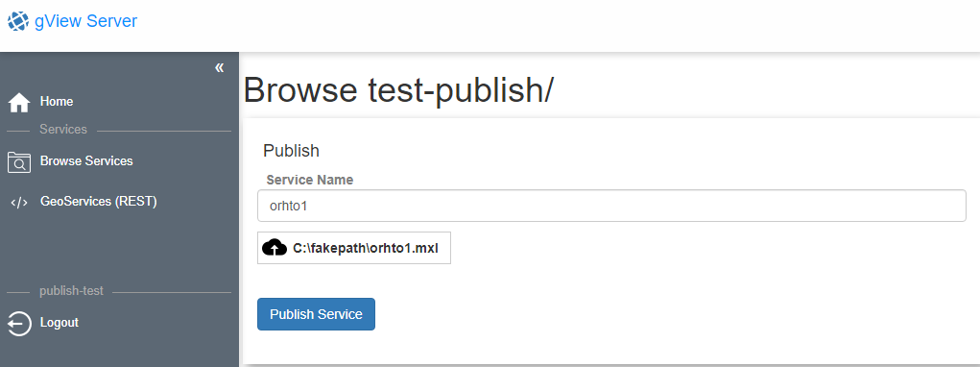Open GeoServices (REST) in the sidebar
Image resolution: width=980 pixels, height=367 pixels.
pyautogui.click(x=99, y=202)
